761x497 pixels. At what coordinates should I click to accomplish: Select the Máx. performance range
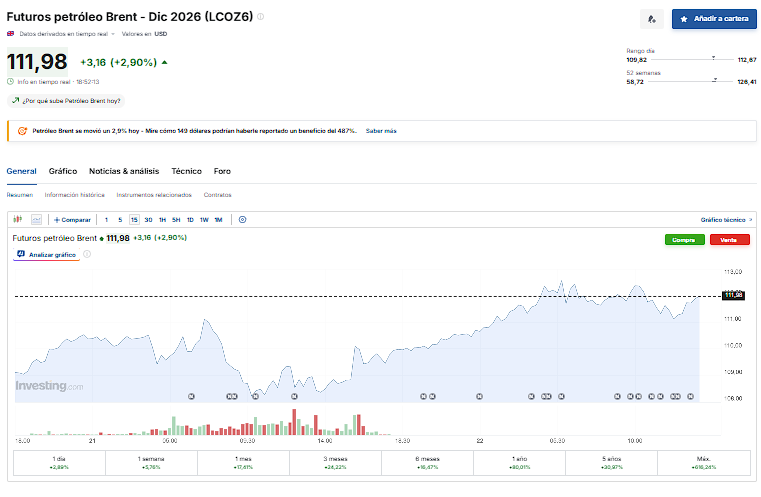tap(704, 463)
